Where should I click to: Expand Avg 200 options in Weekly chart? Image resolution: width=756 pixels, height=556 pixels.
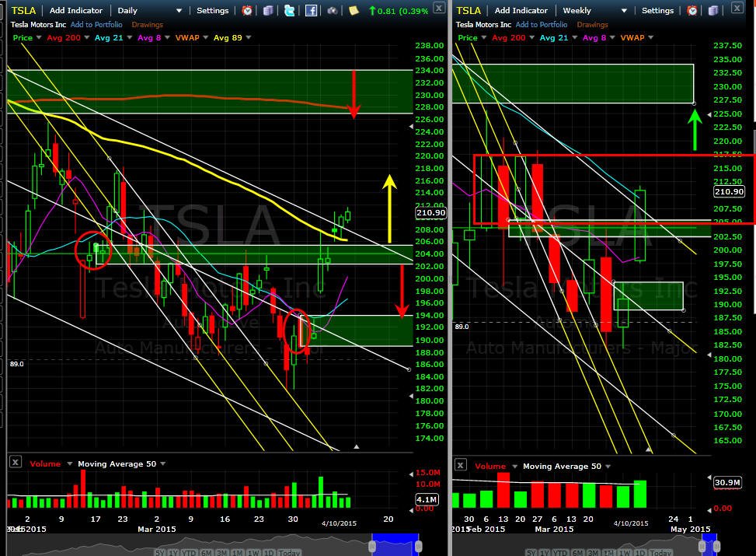point(531,37)
